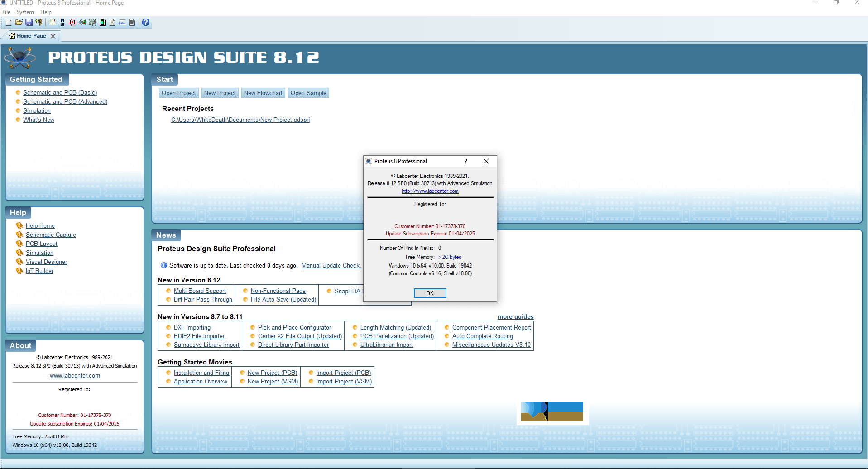The height and width of the screenshot is (469, 868).
Task: Open the System menu
Action: [25, 12]
